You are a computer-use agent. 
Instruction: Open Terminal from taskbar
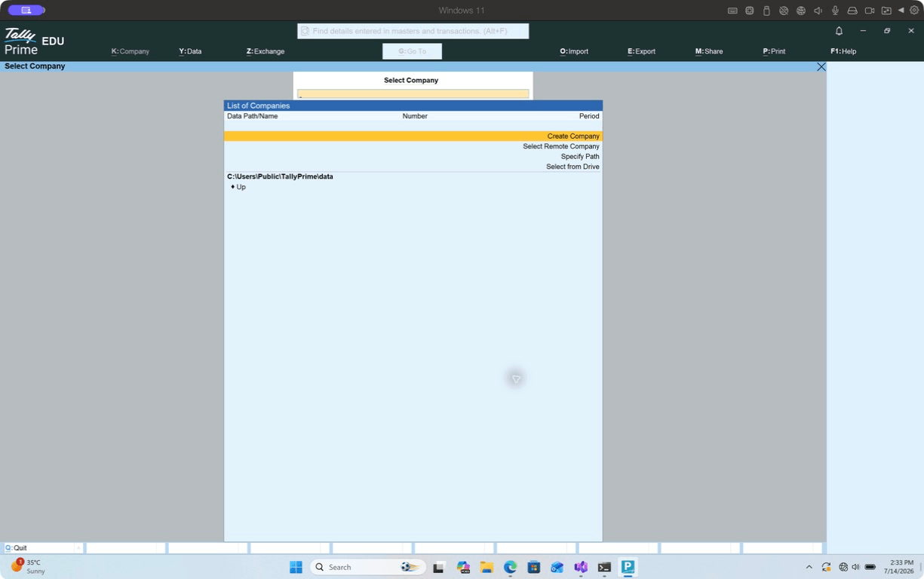click(x=604, y=567)
